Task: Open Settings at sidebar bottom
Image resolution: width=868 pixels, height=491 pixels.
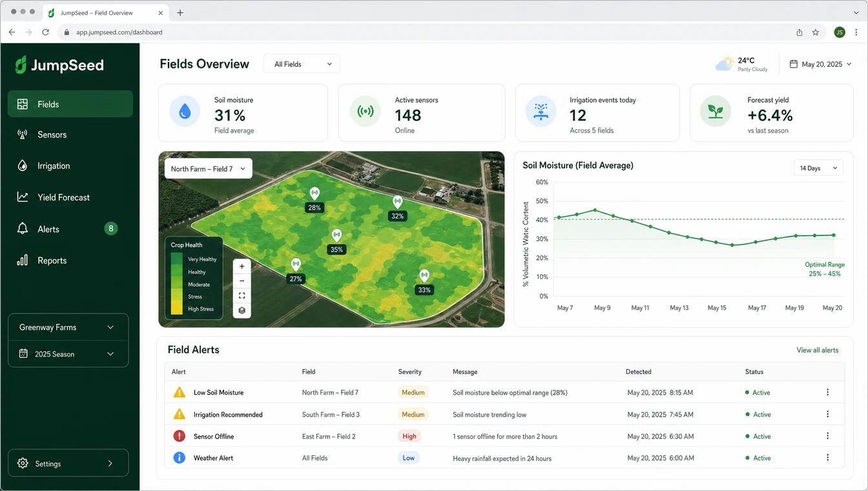Action: pos(68,463)
